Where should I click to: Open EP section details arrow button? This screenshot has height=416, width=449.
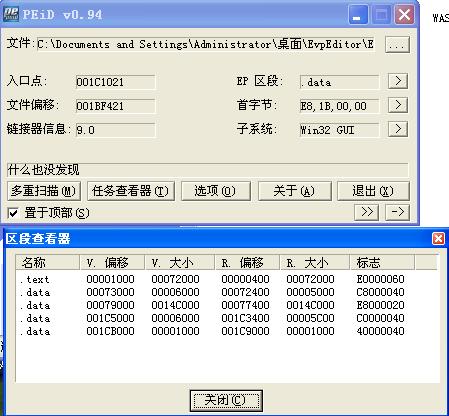pyautogui.click(x=398, y=81)
